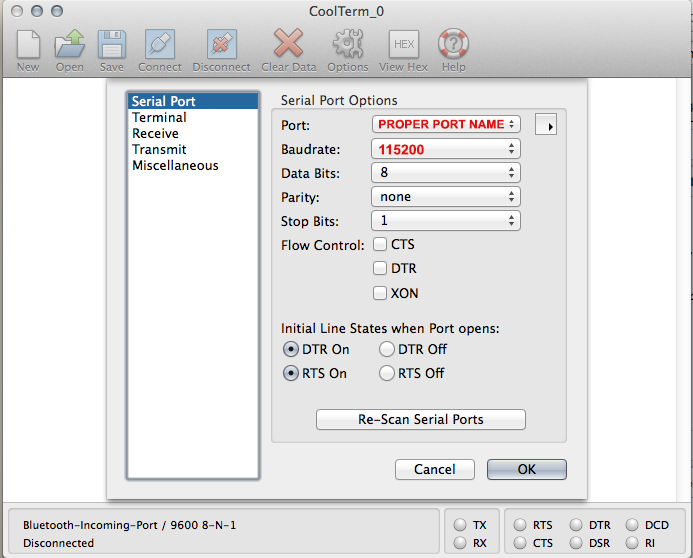The image size is (693, 558).
Task: Click the CoolTerm_0 window title
Action: (x=346, y=11)
